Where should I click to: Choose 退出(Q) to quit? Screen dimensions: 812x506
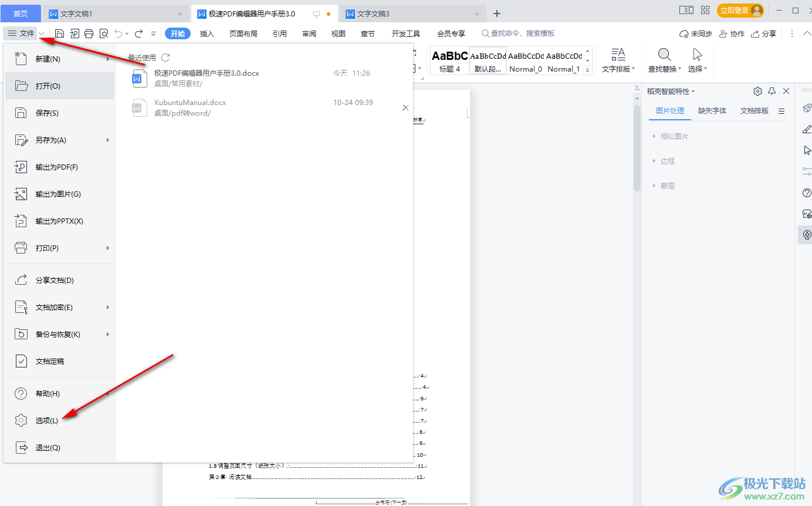(x=60, y=447)
